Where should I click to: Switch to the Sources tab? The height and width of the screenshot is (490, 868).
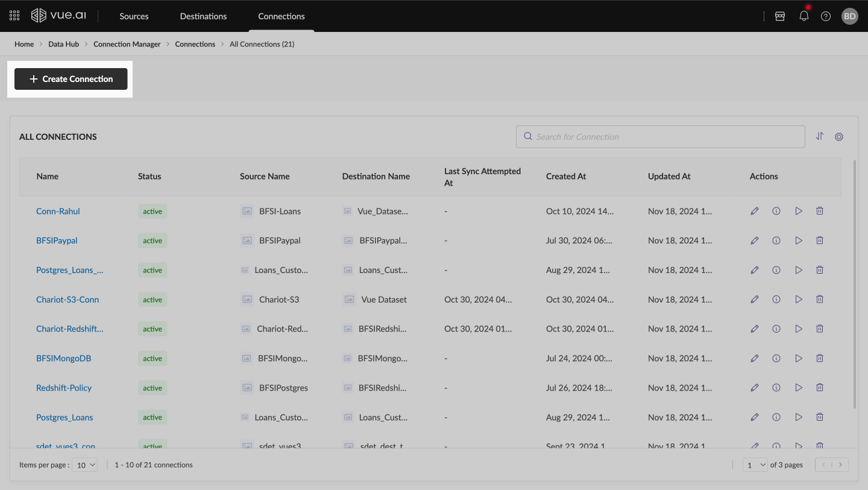134,16
